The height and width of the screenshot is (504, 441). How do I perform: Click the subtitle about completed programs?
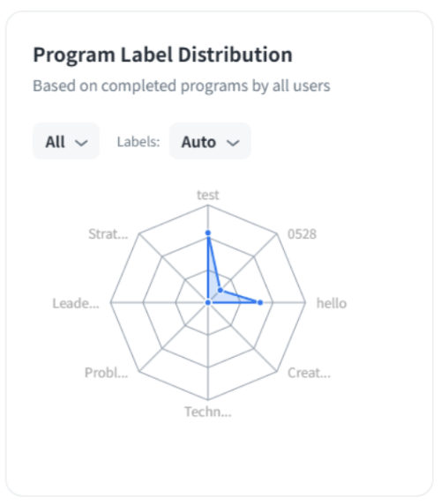(182, 85)
